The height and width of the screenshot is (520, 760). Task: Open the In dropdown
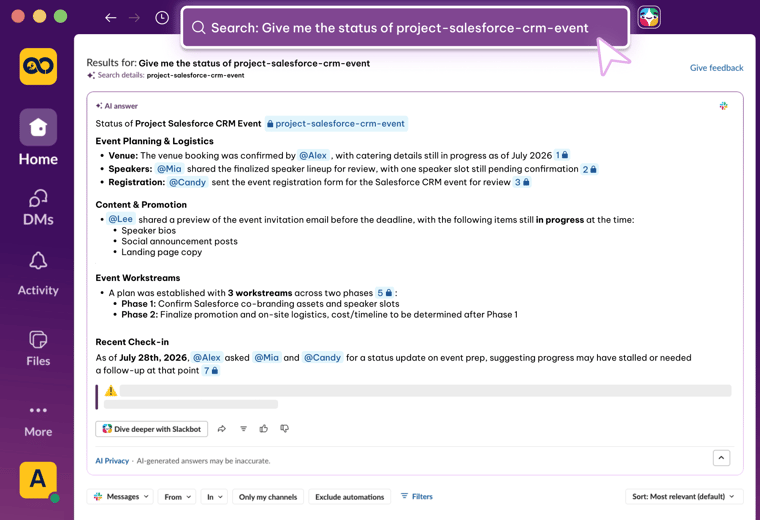(214, 497)
